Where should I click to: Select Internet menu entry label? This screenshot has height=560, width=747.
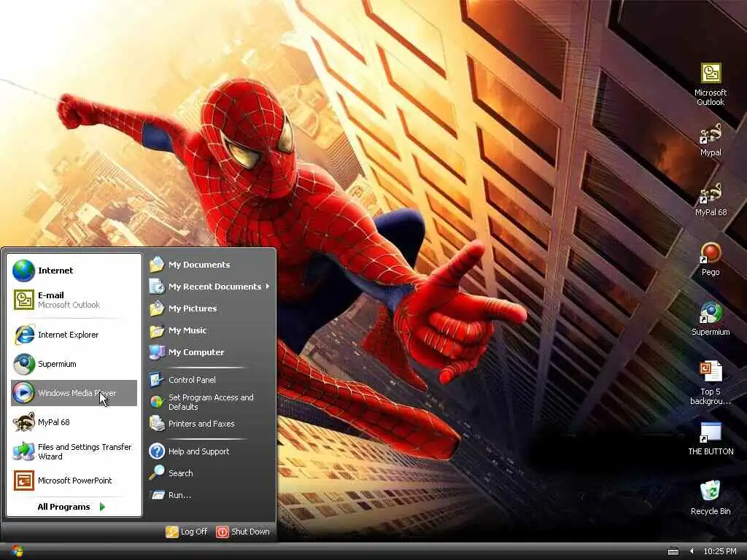tap(55, 271)
